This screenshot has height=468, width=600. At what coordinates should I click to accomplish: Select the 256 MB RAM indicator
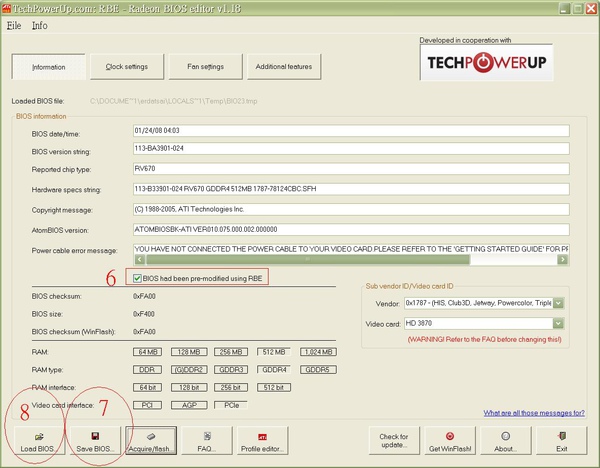231,352
